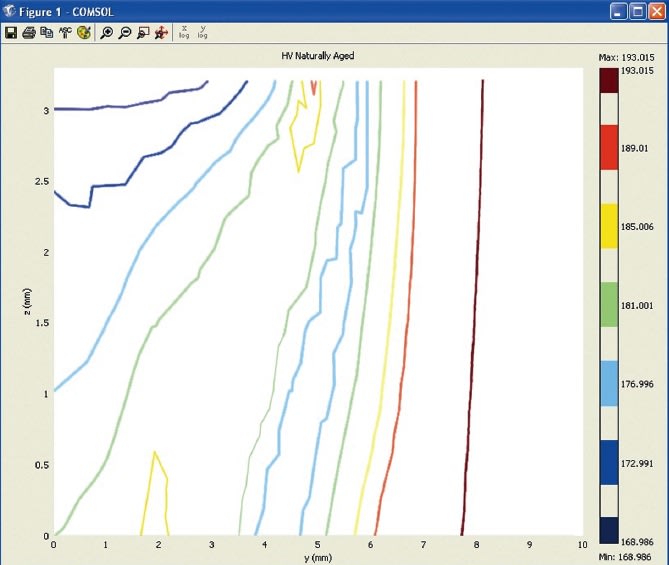This screenshot has height=565, width=669.
Task: Copy the figure to the clipboard
Action: point(47,32)
